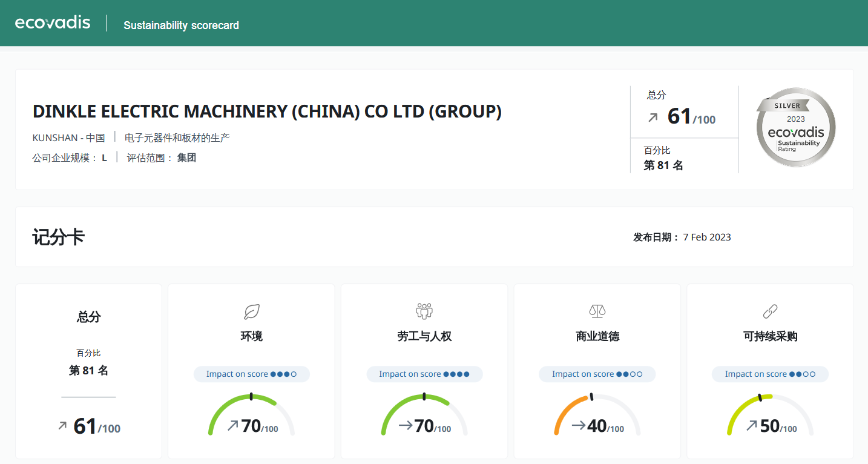Click the 环境 card title
This screenshot has height=464, width=868.
(x=252, y=336)
